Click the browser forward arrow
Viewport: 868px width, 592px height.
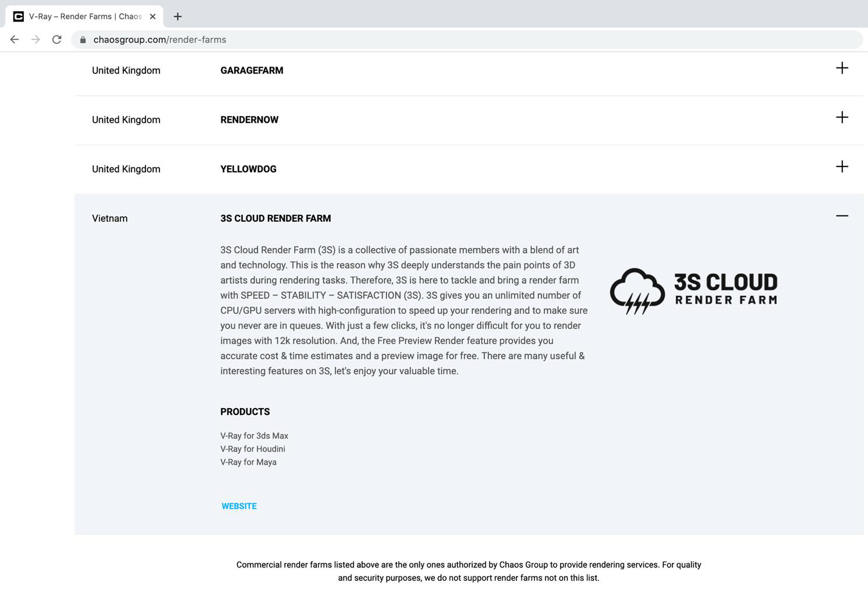coord(36,40)
